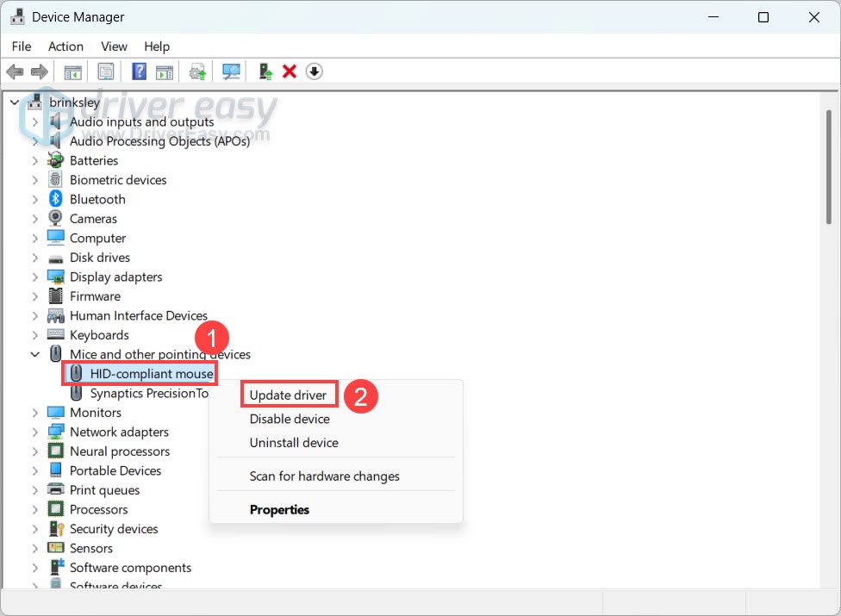Click the Keyboards category icon
Image resolution: width=841 pixels, height=616 pixels.
click(56, 334)
